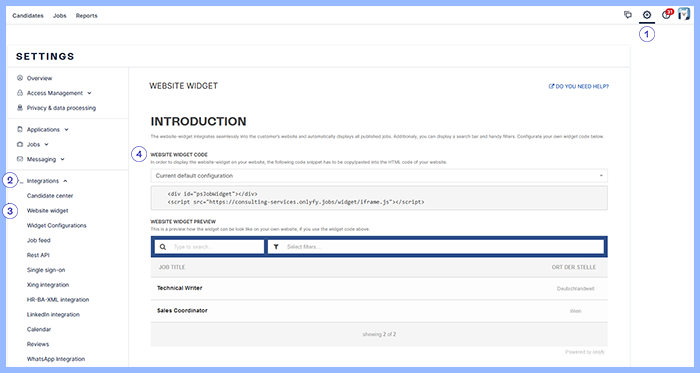
Task: Click the Privacy & data processing icon
Action: click(x=20, y=108)
